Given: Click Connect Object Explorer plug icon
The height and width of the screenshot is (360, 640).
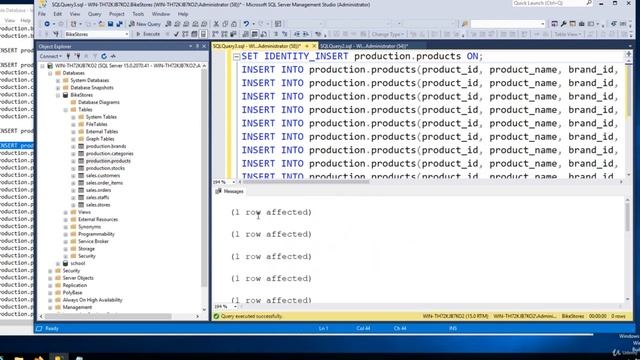Looking at the screenshot, I should 69,56.
